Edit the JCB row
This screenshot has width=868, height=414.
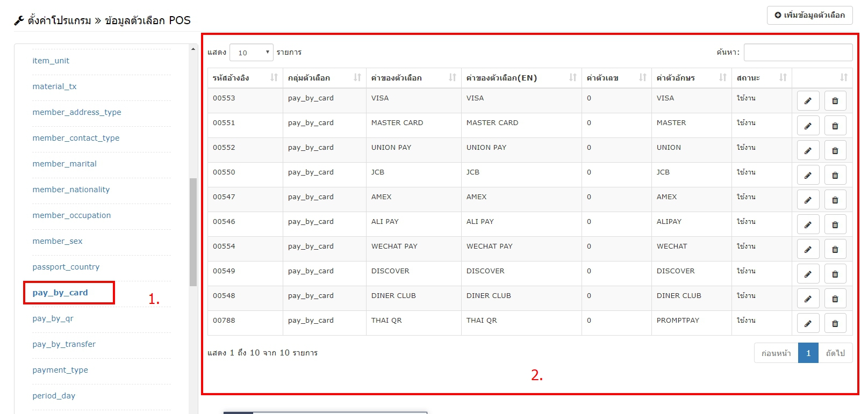[808, 175]
